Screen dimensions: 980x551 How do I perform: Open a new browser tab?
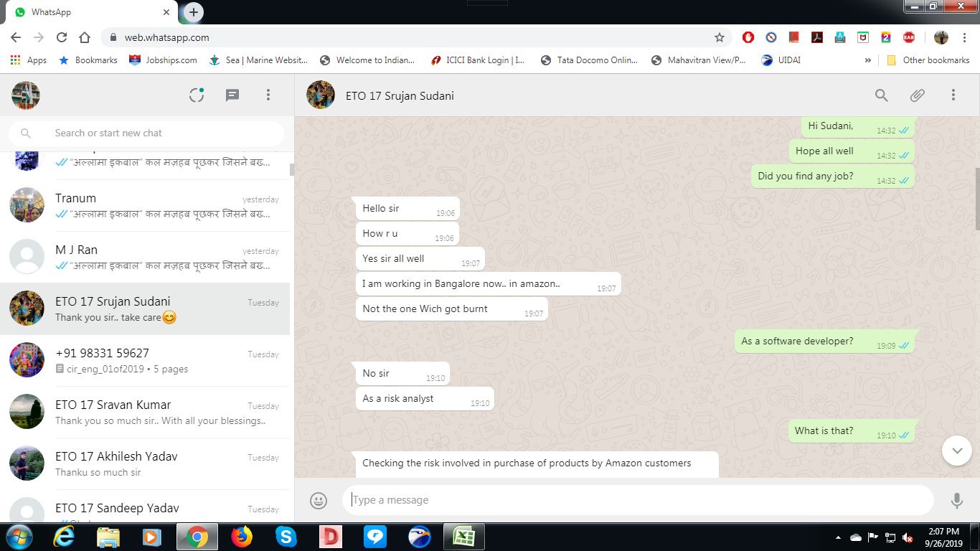click(194, 12)
